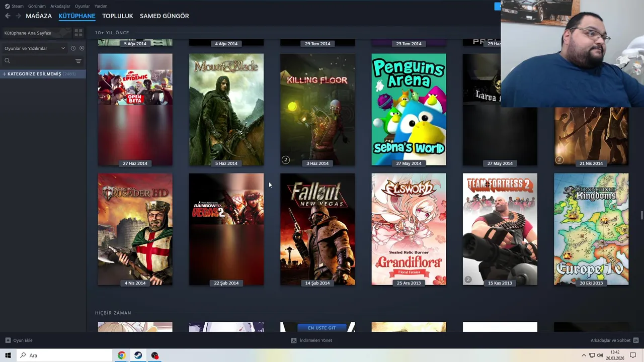Click the İndirmeleri Yönet label
Image resolution: width=644 pixels, height=362 pixels.
coord(315,340)
